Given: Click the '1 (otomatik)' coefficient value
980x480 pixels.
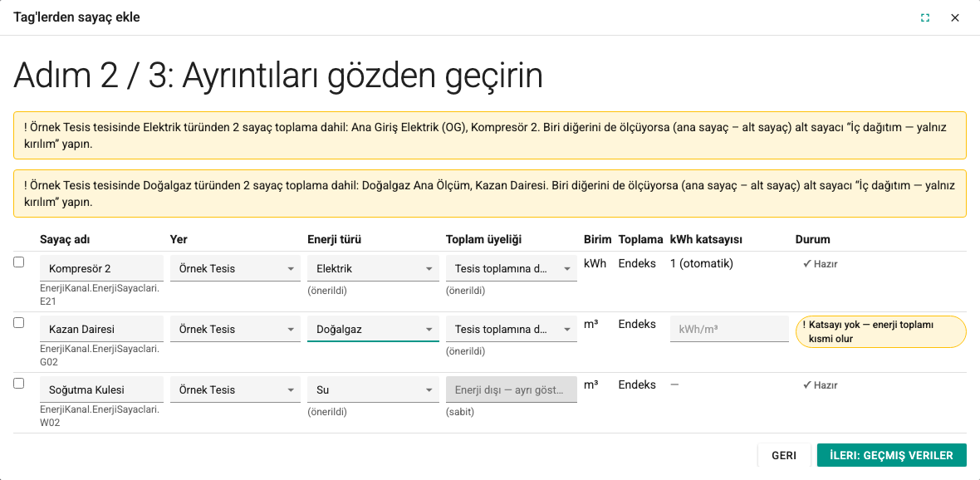Looking at the screenshot, I should pos(701,263).
